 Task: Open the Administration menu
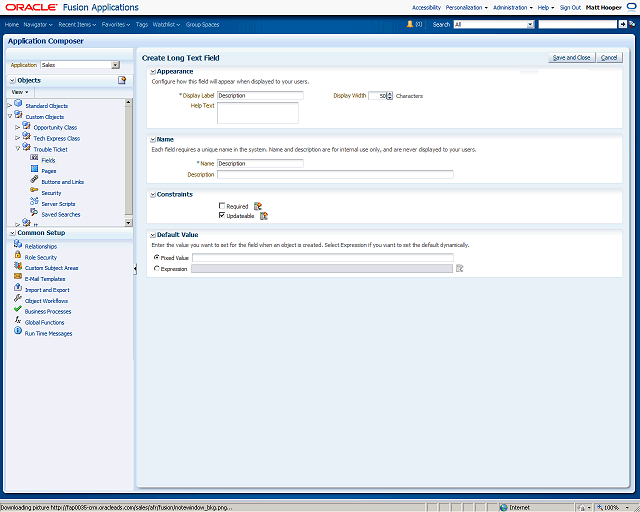click(513, 7)
